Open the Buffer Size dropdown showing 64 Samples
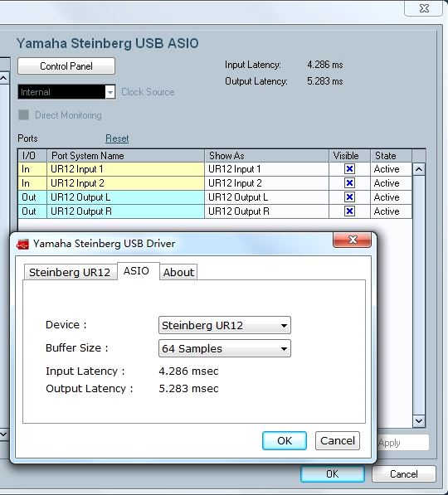 (x=225, y=348)
